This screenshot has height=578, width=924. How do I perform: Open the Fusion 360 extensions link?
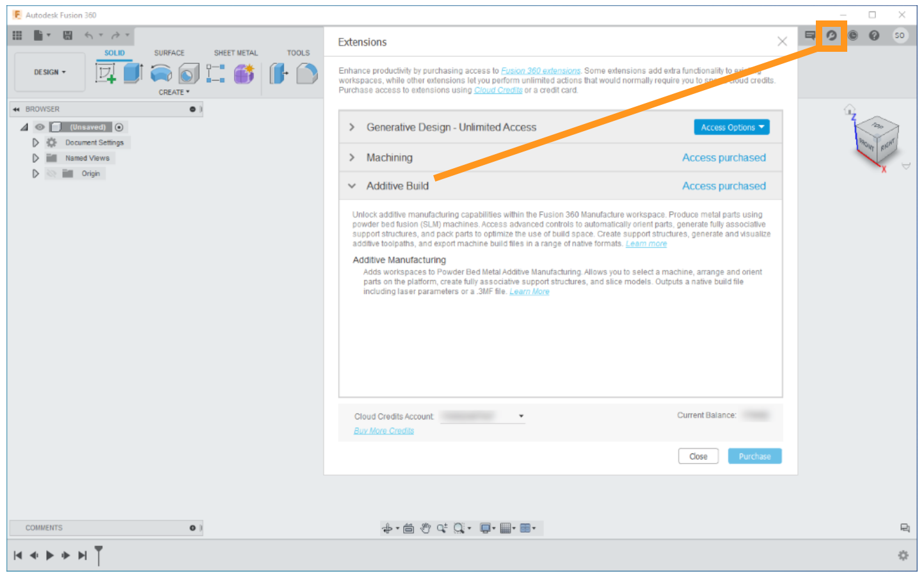point(541,71)
